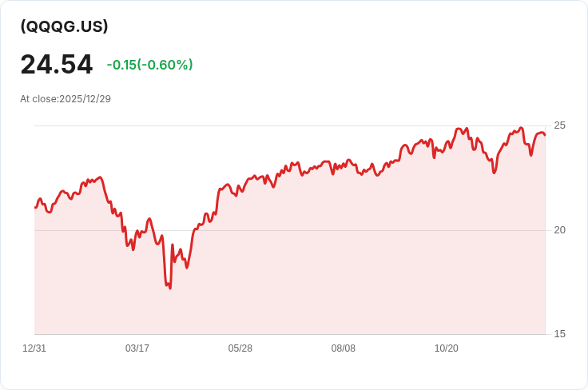Click the pink shaded area under the line
This screenshot has height=390, width=588.
tap(320, 272)
